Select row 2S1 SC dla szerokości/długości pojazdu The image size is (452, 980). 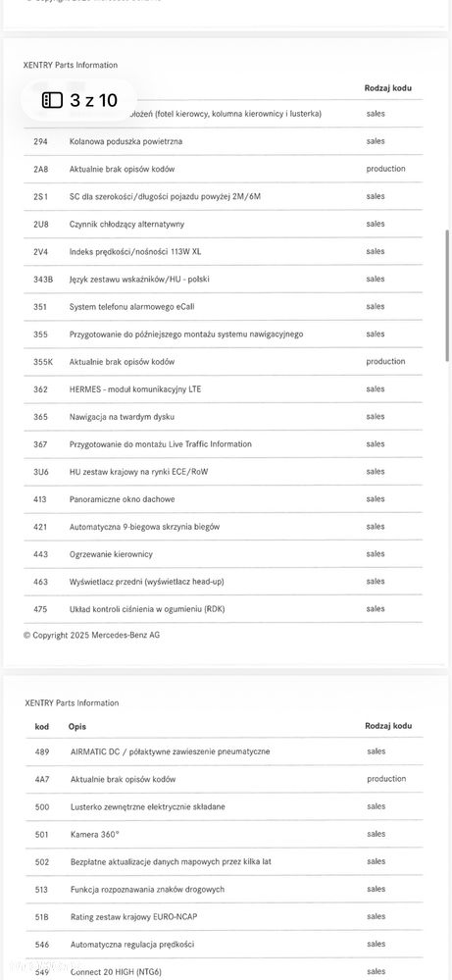223,196
